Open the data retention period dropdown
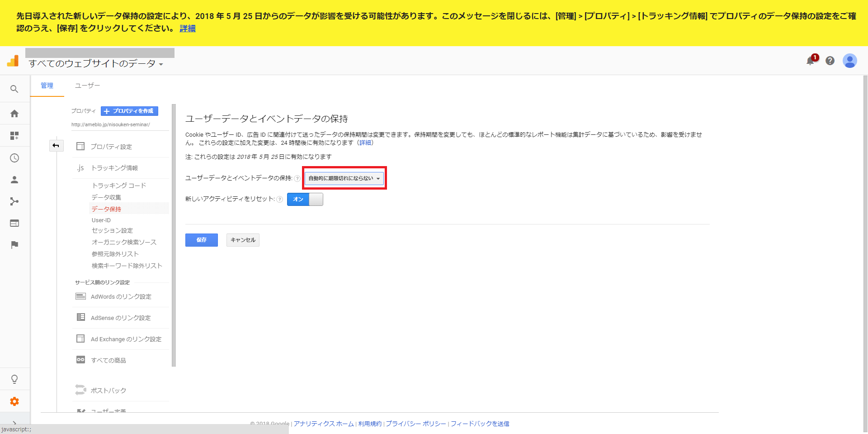 click(x=344, y=178)
